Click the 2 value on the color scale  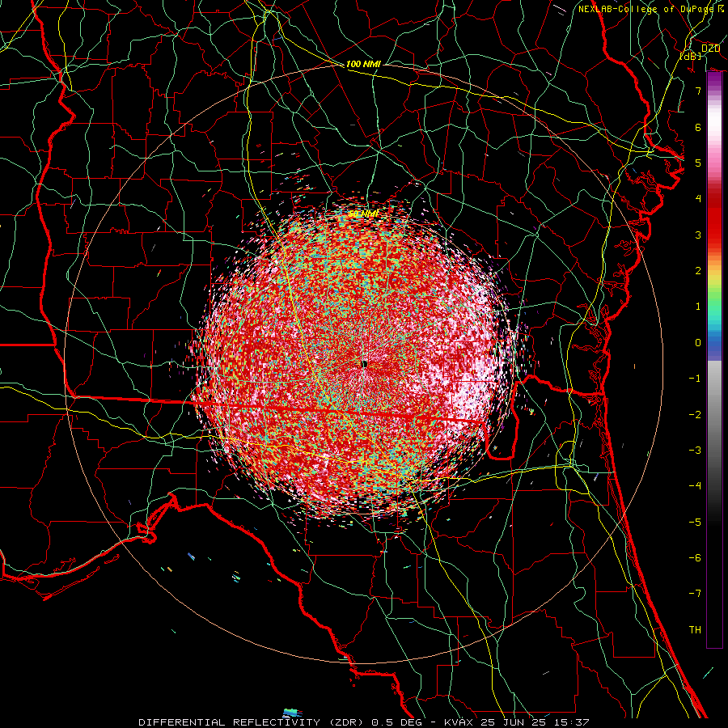pos(698,271)
